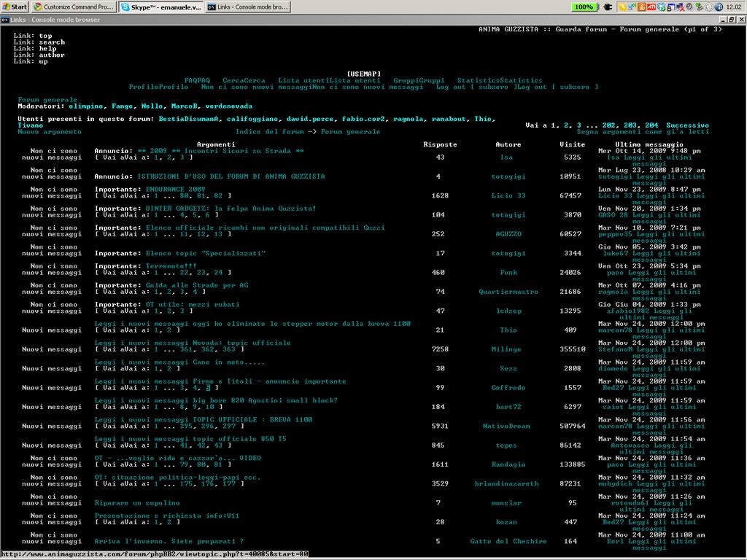
Task: Click Segna argomenti come già letti
Action: (x=643, y=132)
